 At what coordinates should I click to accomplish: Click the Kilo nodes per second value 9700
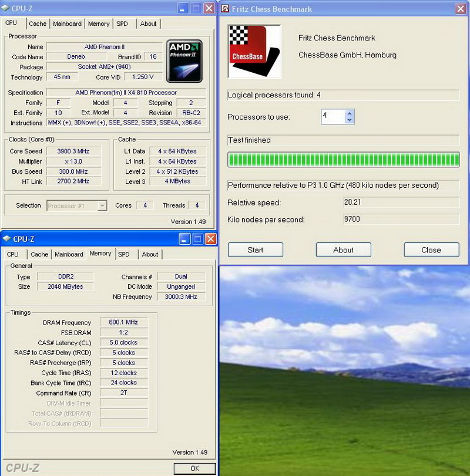point(401,219)
